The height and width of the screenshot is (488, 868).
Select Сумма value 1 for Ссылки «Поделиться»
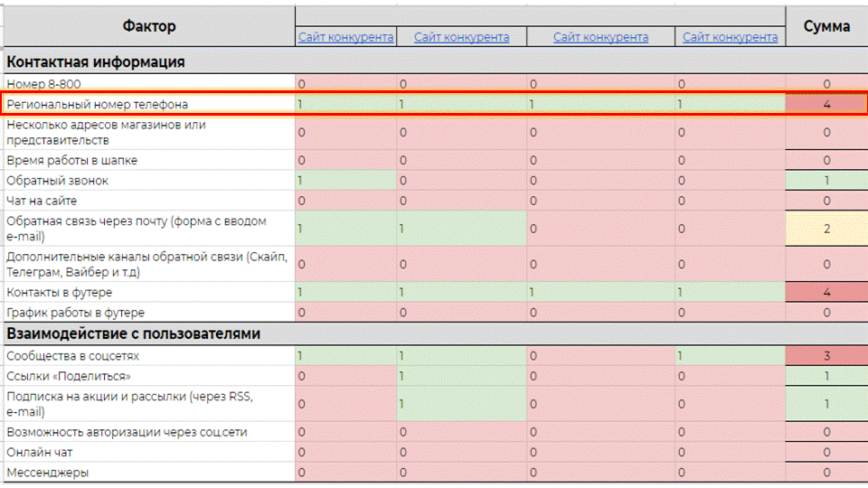(x=826, y=376)
